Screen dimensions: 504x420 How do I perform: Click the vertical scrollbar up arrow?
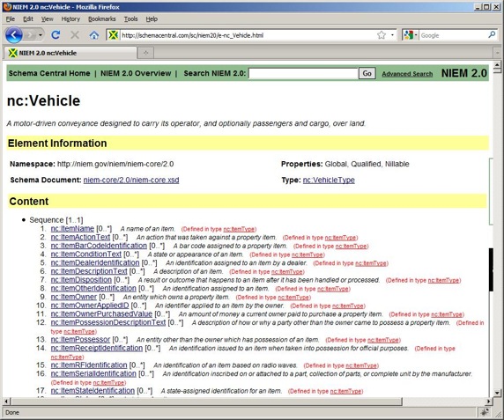pyautogui.click(x=497, y=65)
